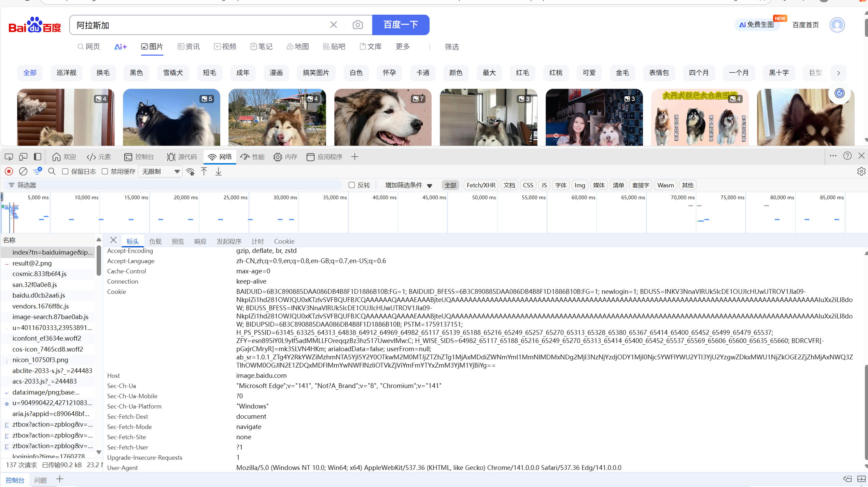Select result@2.png in the request list
The height and width of the screenshot is (487, 868).
32,263
